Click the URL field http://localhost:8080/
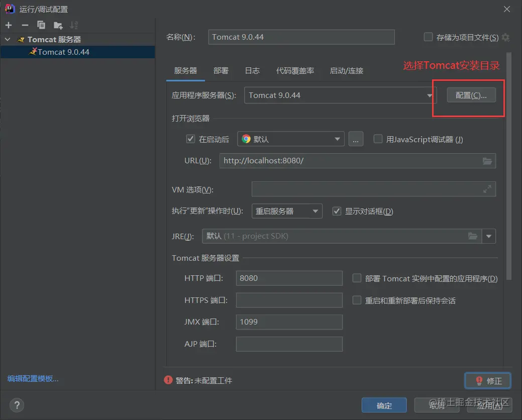The width and height of the screenshot is (522, 420). tap(358, 161)
